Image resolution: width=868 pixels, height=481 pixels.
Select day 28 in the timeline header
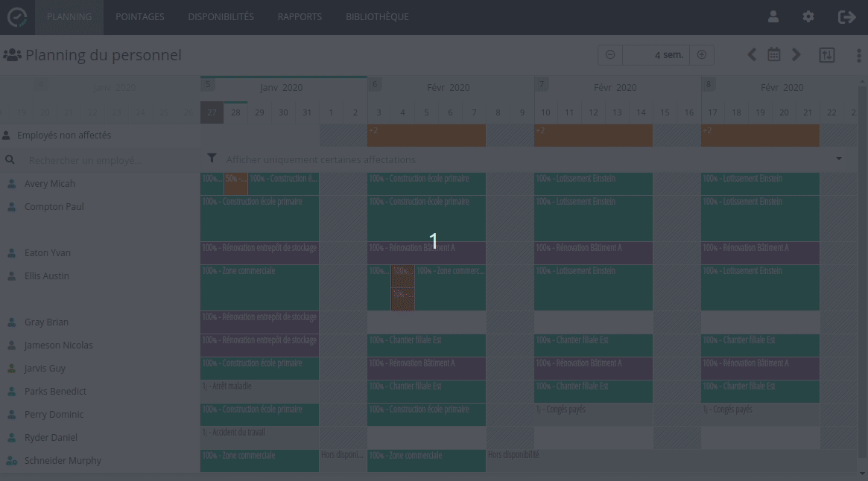235,112
